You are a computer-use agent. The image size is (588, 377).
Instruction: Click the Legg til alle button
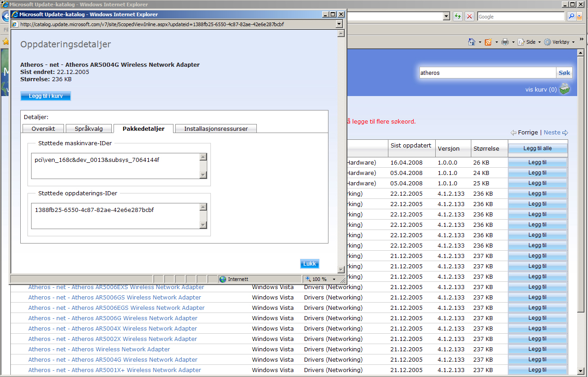(538, 148)
